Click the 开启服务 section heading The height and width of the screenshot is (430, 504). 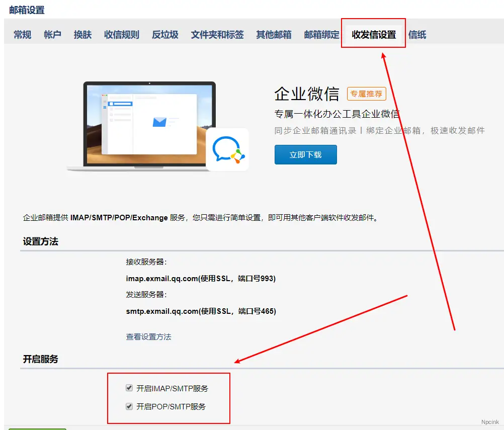click(x=41, y=359)
